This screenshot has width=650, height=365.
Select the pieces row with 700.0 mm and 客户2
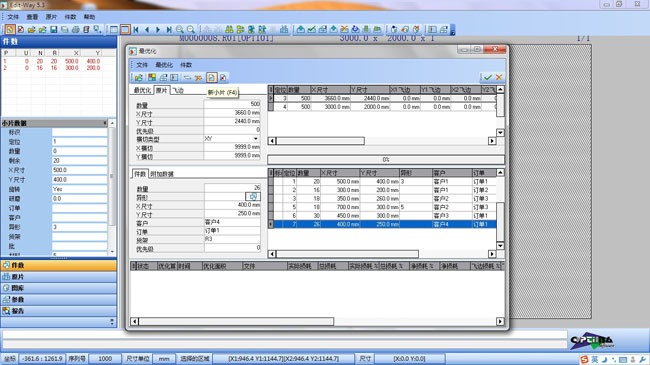(382, 207)
